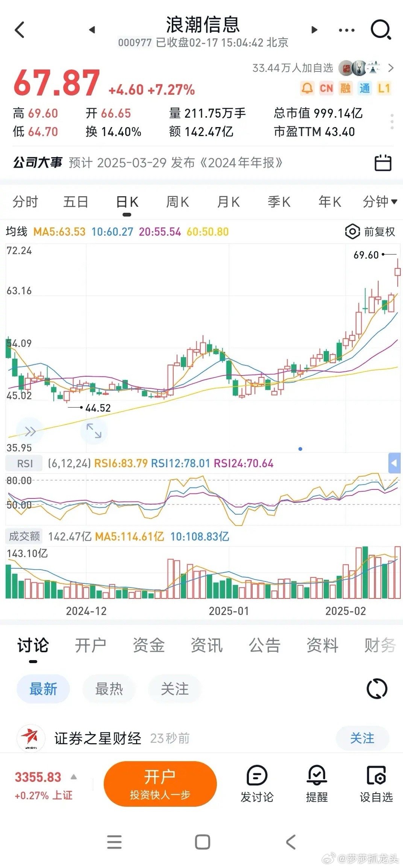Open chart settings hexagon icon
The width and height of the screenshot is (403, 868).
[352, 232]
